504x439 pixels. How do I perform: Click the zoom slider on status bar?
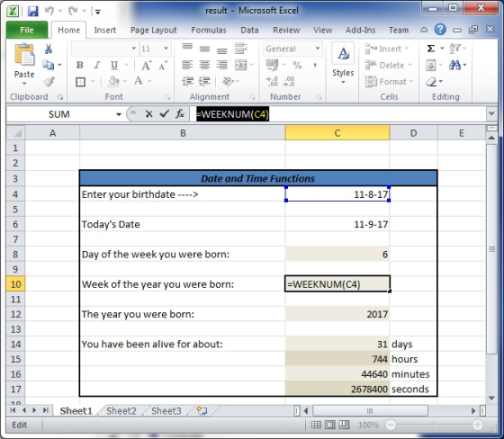434,425
